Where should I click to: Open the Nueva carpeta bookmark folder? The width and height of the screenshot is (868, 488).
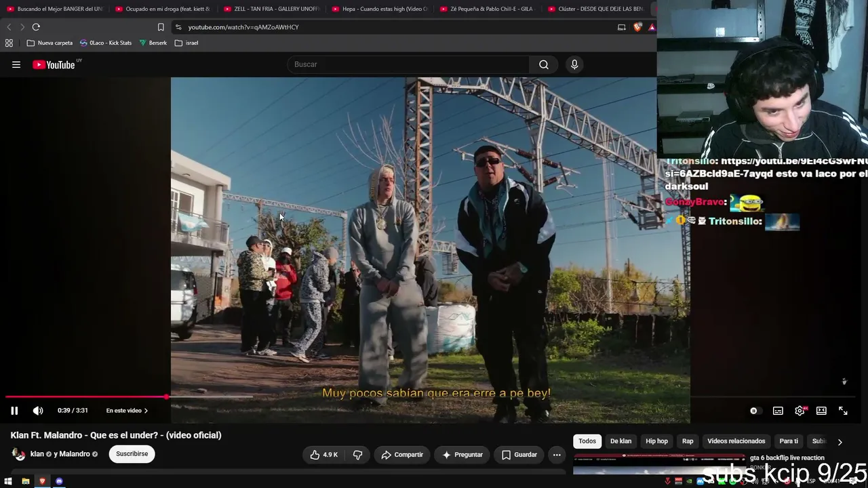pyautogui.click(x=50, y=43)
